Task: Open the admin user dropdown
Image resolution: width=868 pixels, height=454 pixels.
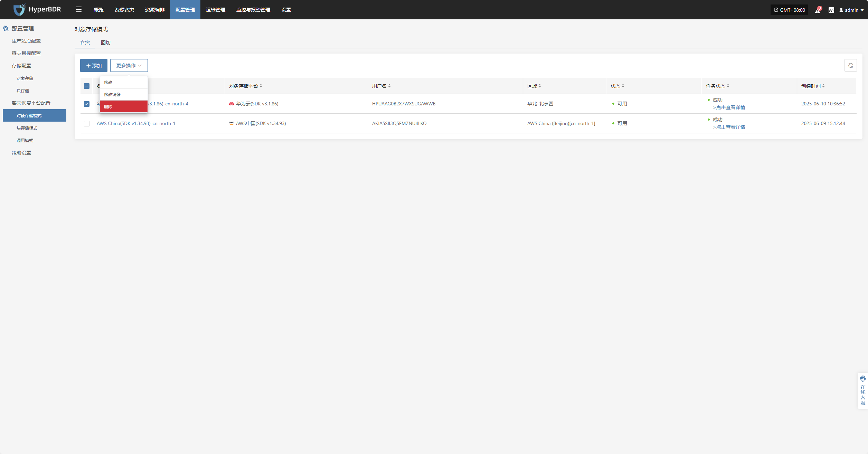Action: (851, 10)
